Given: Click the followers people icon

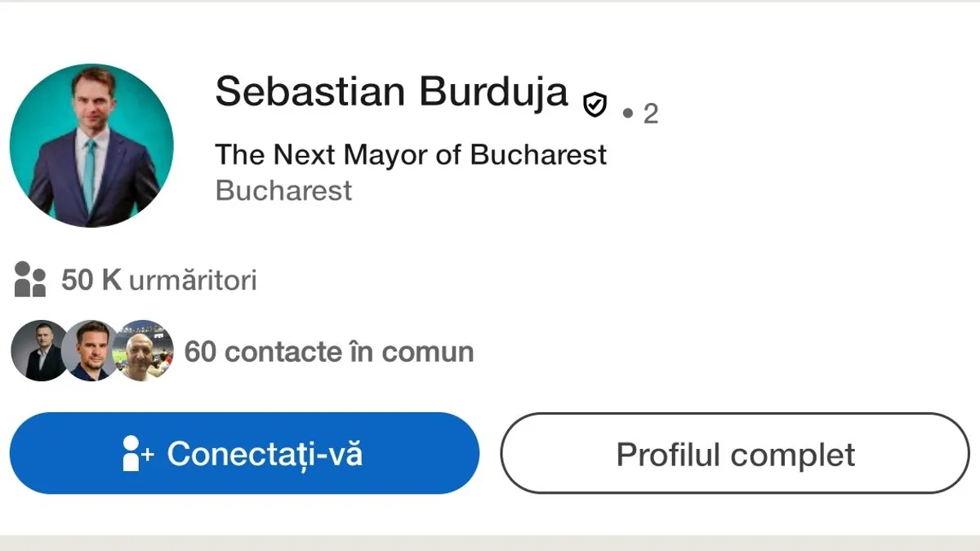Looking at the screenshot, I should coord(30,280).
